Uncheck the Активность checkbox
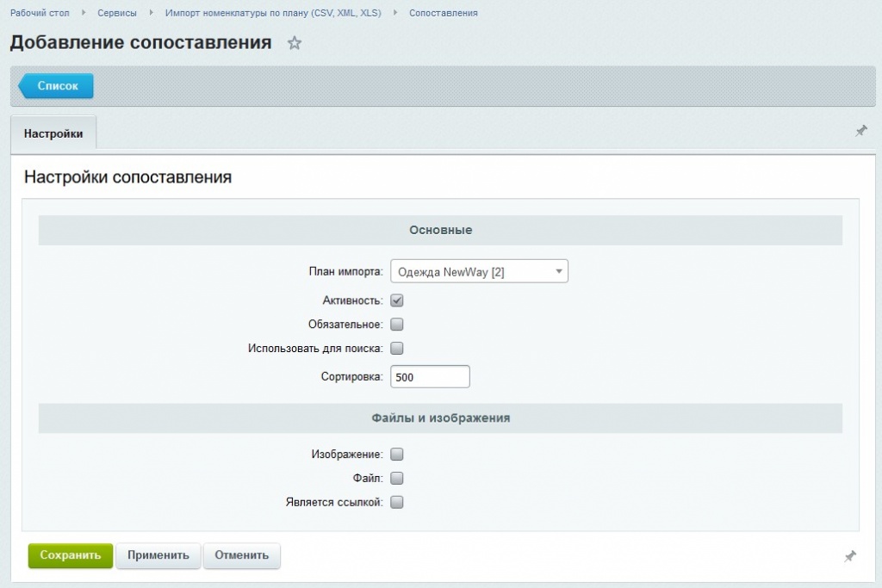Image resolution: width=882 pixels, height=588 pixels. click(x=397, y=300)
